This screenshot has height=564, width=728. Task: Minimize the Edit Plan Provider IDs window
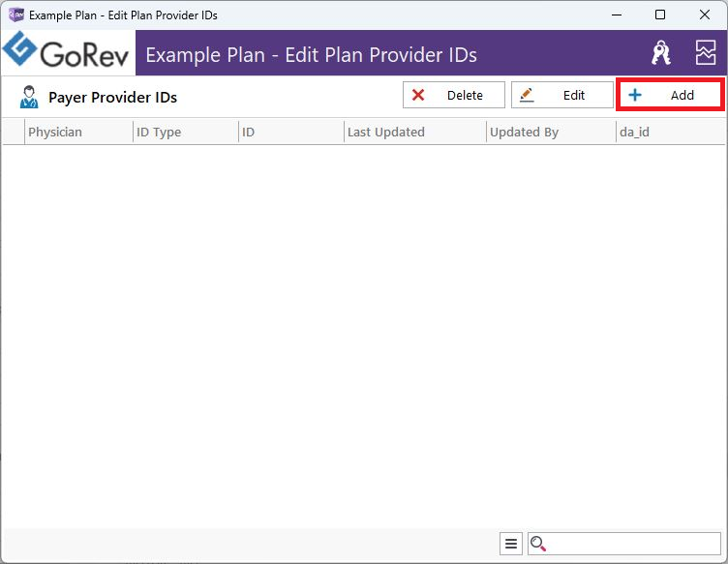point(617,15)
